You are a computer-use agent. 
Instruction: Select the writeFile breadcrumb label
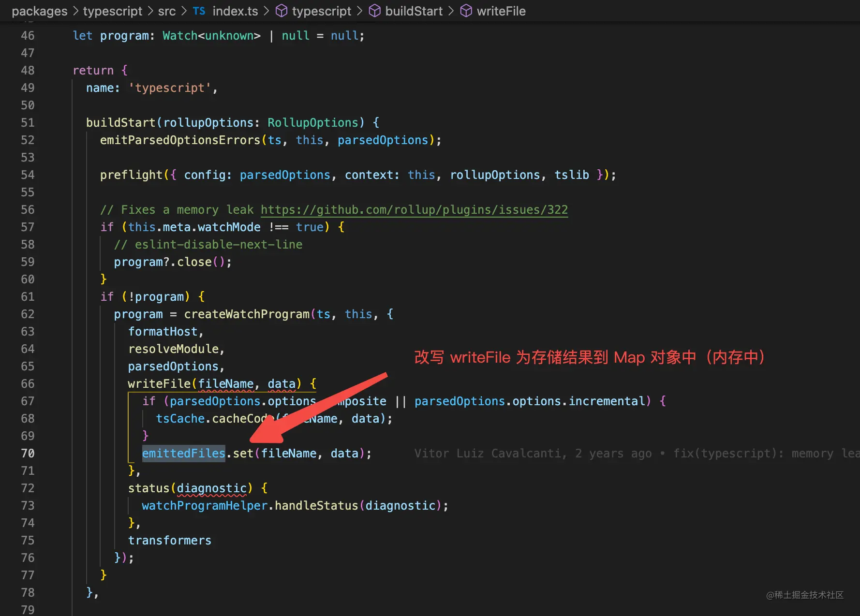click(501, 11)
